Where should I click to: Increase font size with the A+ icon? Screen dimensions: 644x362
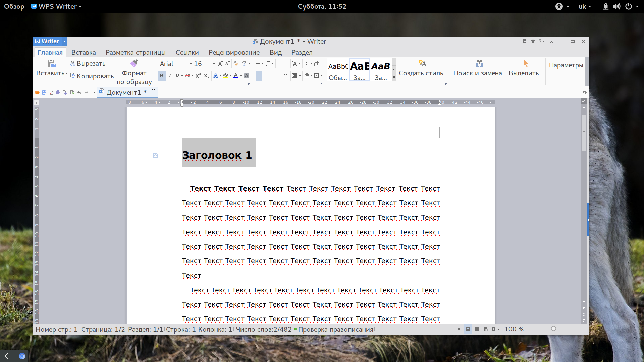(220, 63)
